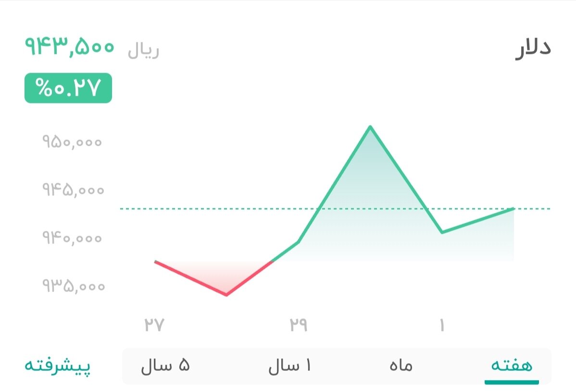Click the ۹۵۰,۰۰۰ y-axis price label
This screenshot has width=576, height=392.
[72, 141]
